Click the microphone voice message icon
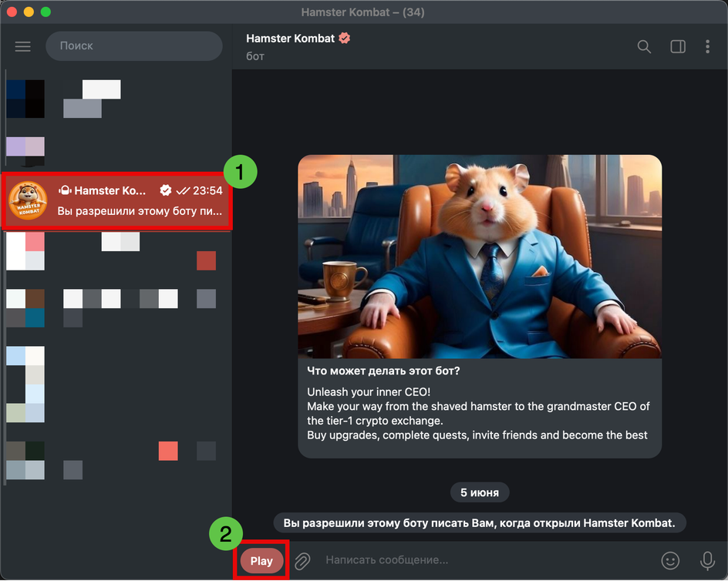728x581 pixels. coord(706,560)
